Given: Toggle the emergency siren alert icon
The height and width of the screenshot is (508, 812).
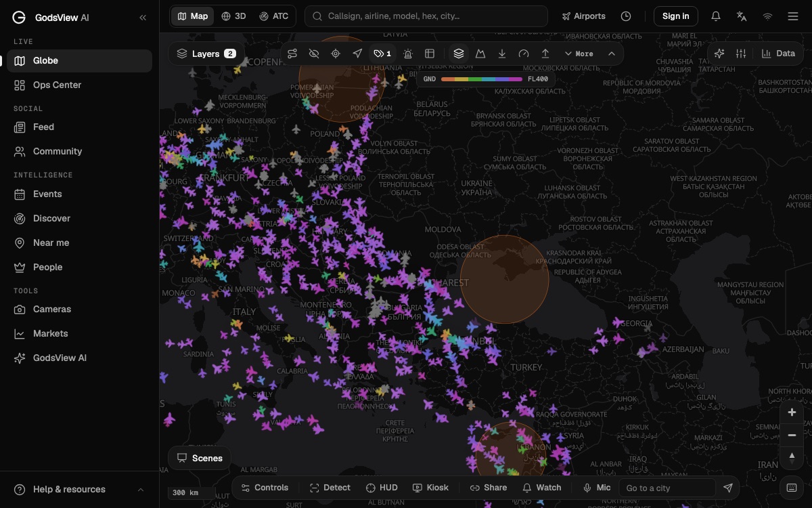Looking at the screenshot, I should 408,54.
